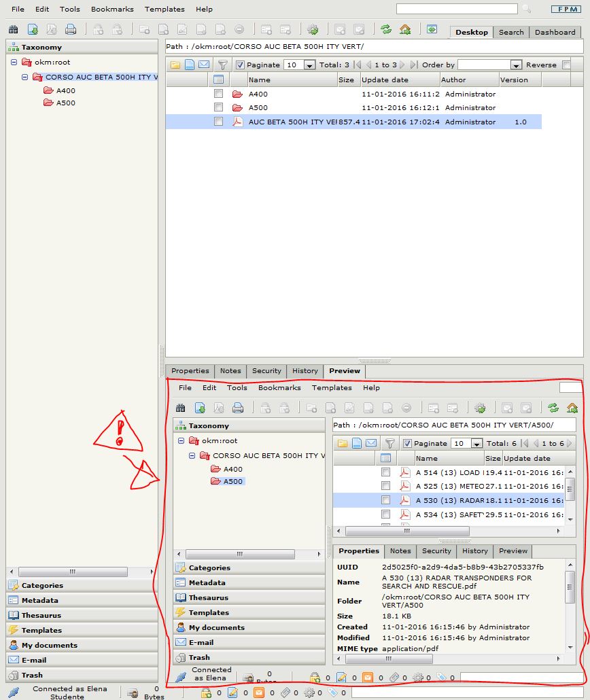Click the PDF icon of AUC BETA 500H file

tap(238, 122)
